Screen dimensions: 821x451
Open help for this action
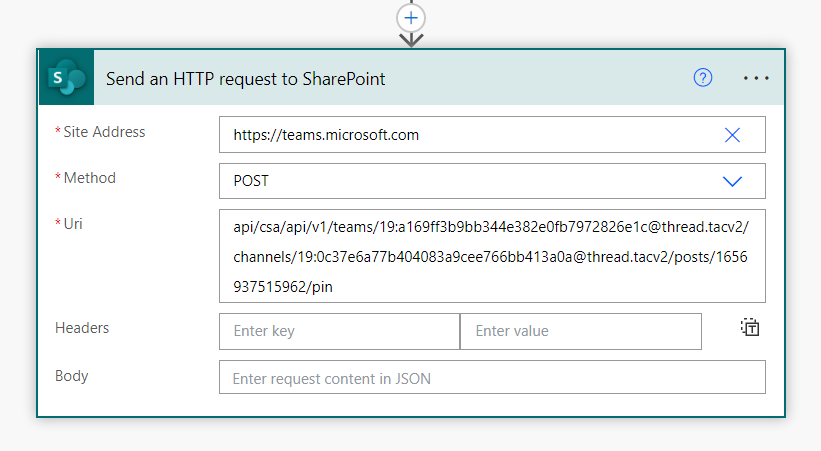(703, 78)
